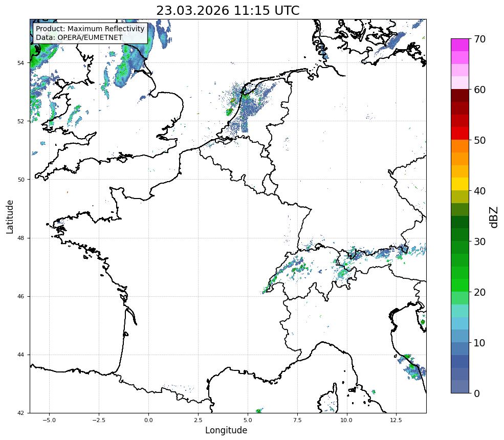Click the 12.5 longitude tick label
The height and width of the screenshot is (440, 504).
(396, 420)
